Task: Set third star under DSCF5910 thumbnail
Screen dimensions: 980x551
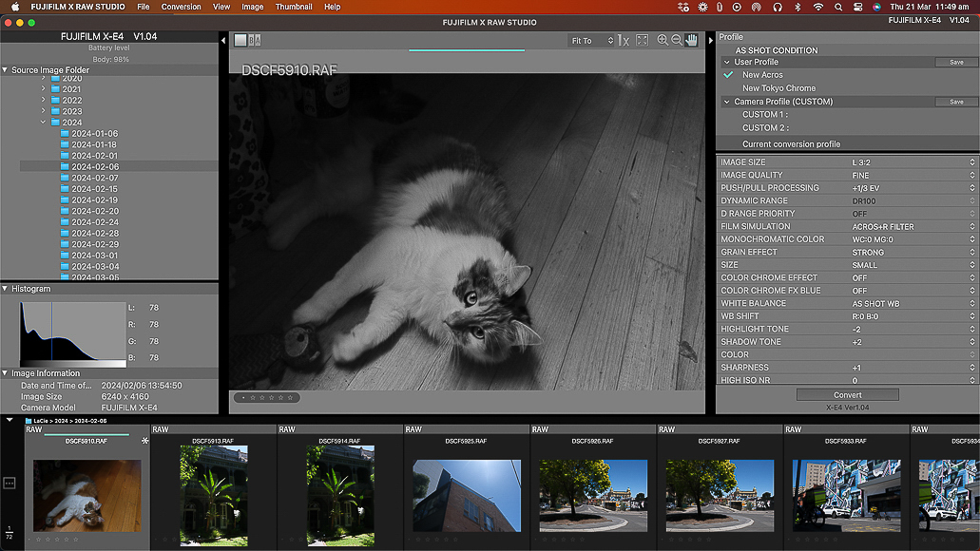Action: 57,540
